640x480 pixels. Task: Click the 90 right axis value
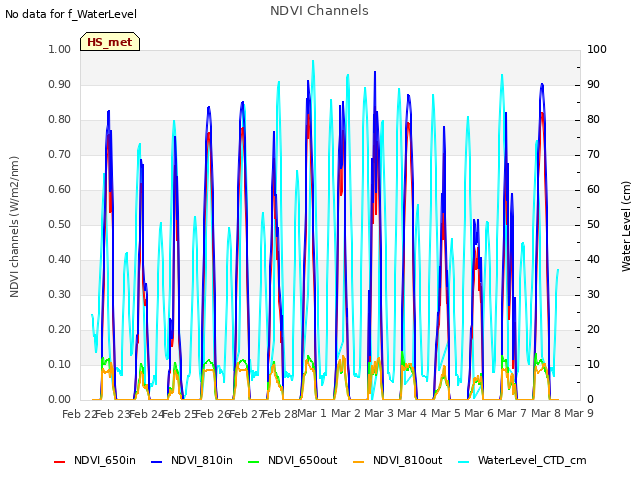593,84
